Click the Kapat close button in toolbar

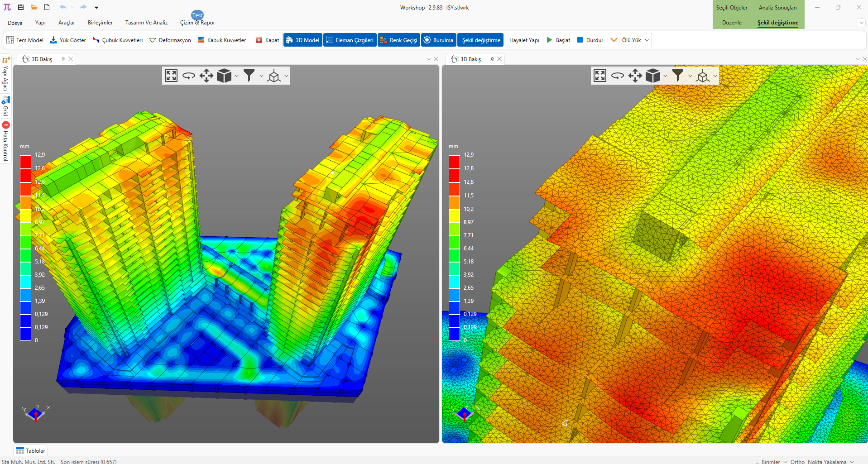click(267, 40)
